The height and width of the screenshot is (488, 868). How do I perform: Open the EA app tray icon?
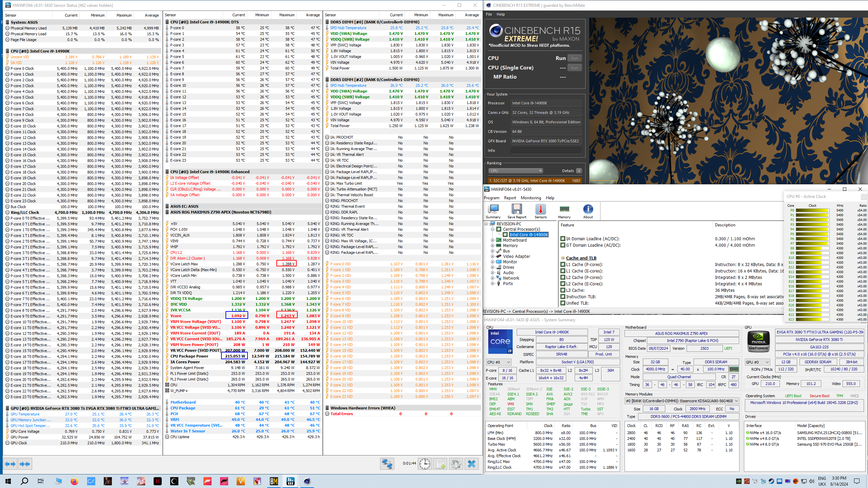tap(795, 481)
